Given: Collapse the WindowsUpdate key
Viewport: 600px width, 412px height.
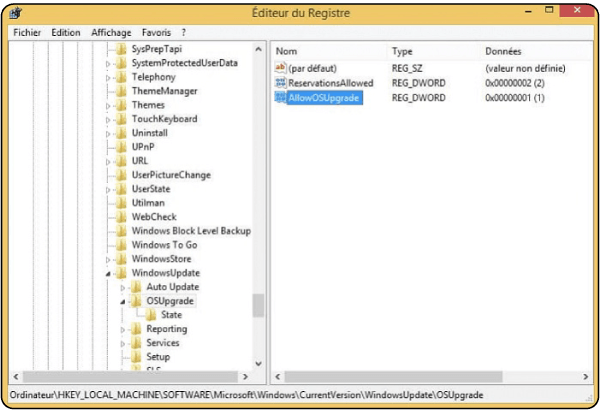Looking at the screenshot, I should click(108, 274).
